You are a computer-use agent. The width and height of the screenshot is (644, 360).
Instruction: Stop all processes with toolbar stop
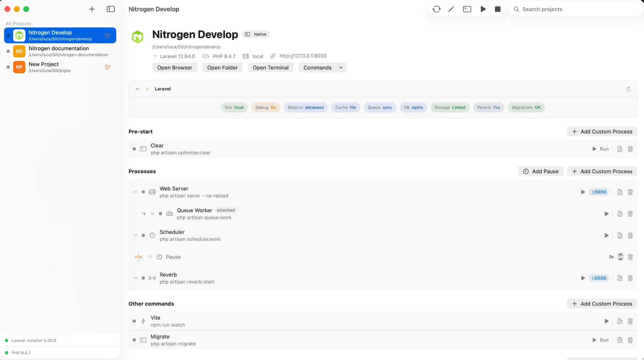pos(497,9)
